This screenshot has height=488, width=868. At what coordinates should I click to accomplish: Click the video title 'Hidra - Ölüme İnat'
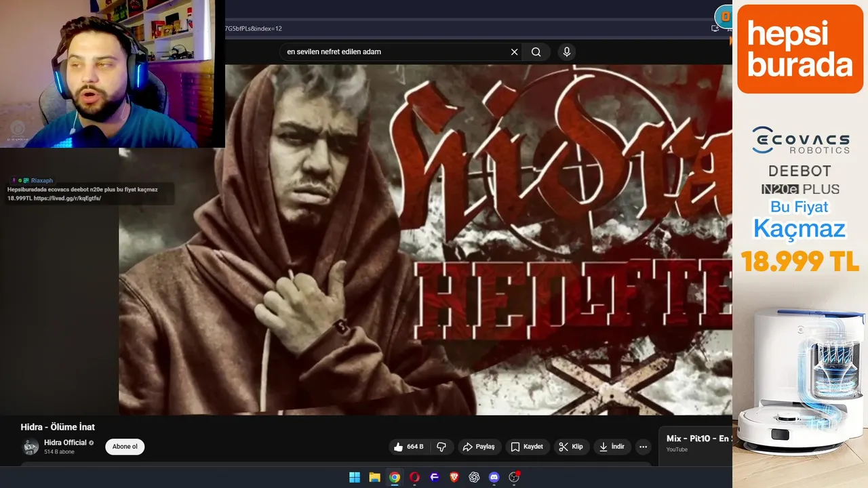58,427
